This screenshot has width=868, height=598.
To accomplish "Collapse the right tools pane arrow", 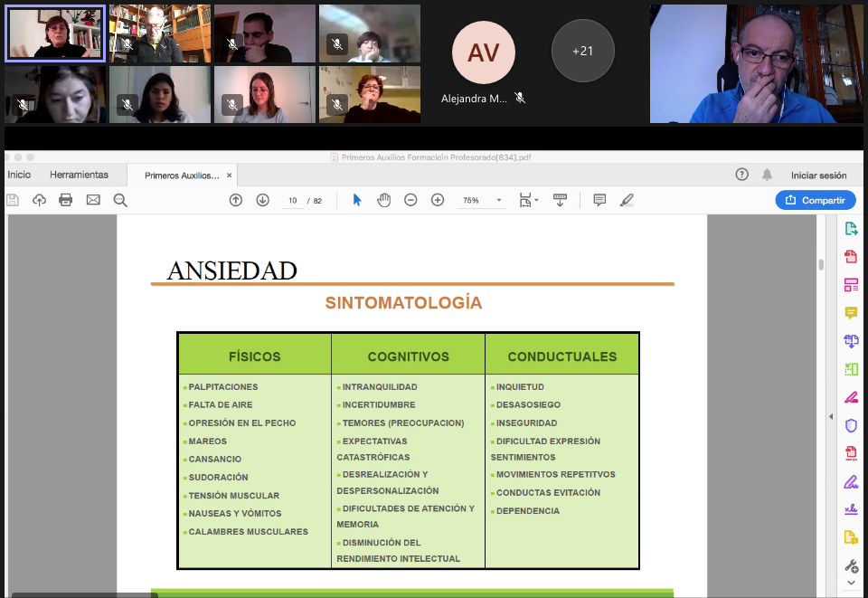I will (x=831, y=416).
